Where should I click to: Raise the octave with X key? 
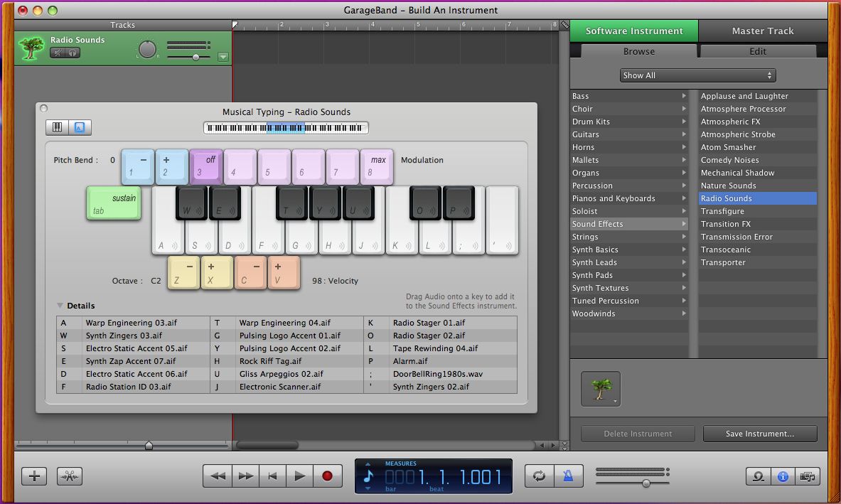pyautogui.click(x=217, y=272)
